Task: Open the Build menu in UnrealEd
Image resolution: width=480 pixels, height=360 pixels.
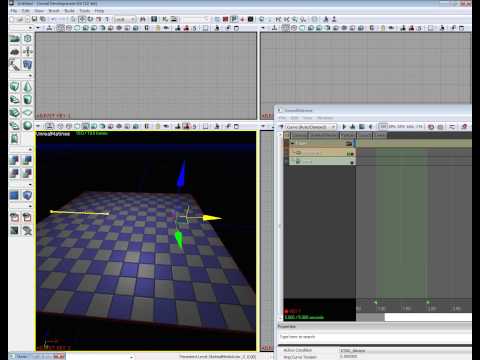Action: click(x=70, y=11)
